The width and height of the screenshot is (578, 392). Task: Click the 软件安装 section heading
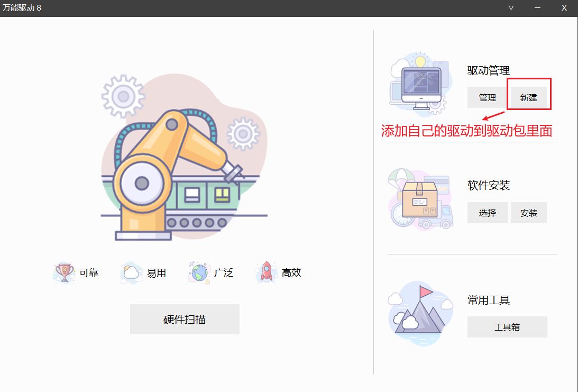point(488,186)
